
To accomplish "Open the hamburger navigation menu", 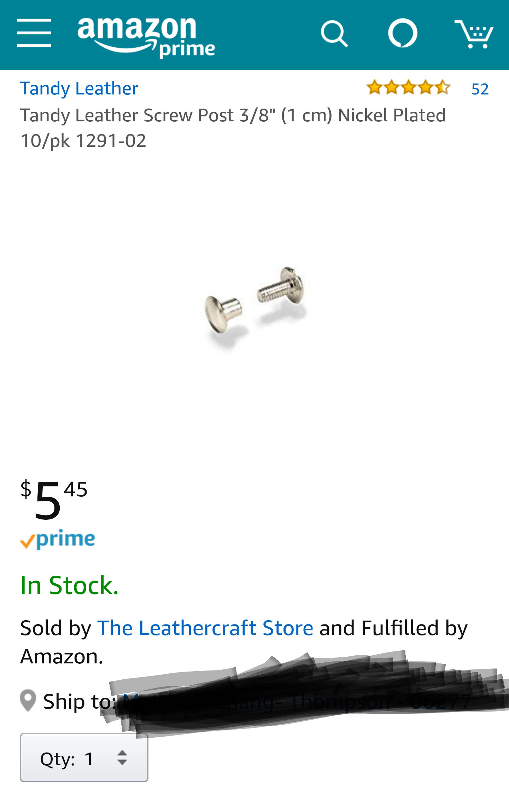I will click(34, 33).
